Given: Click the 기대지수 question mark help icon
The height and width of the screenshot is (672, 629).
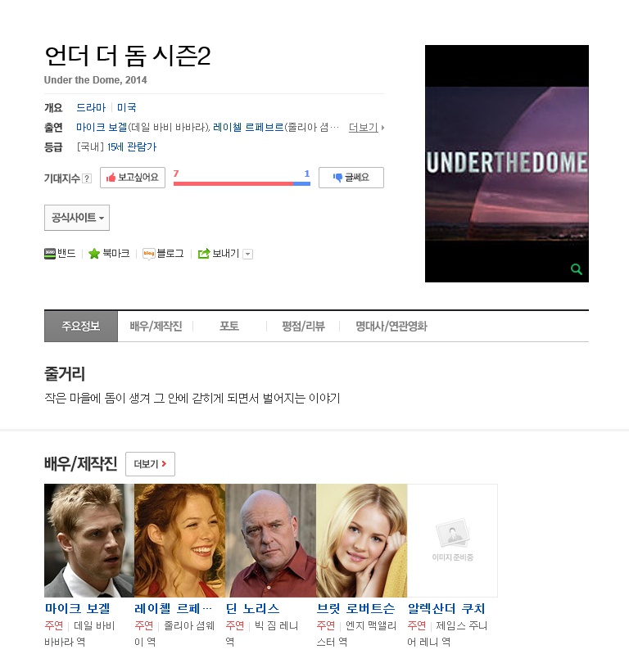Looking at the screenshot, I should coord(87,178).
